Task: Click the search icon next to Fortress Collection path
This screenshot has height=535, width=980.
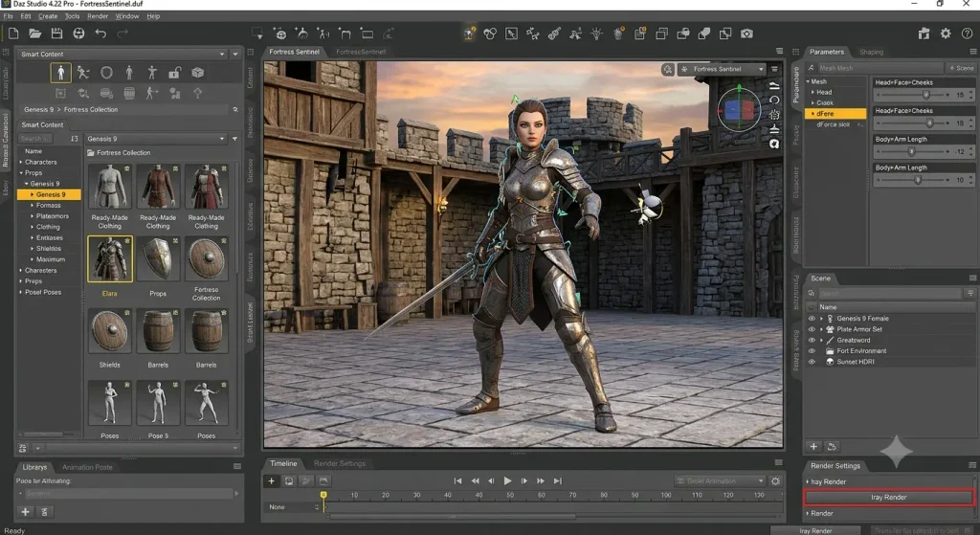Action: coord(235,109)
